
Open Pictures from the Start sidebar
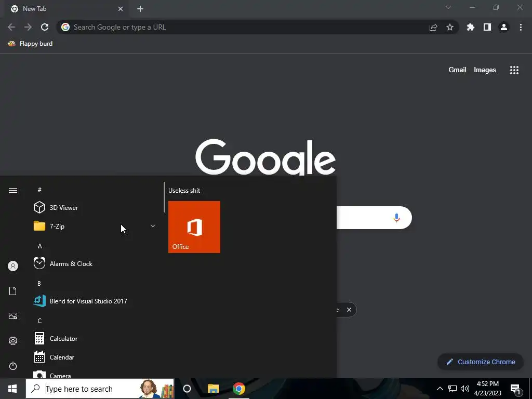(13, 316)
